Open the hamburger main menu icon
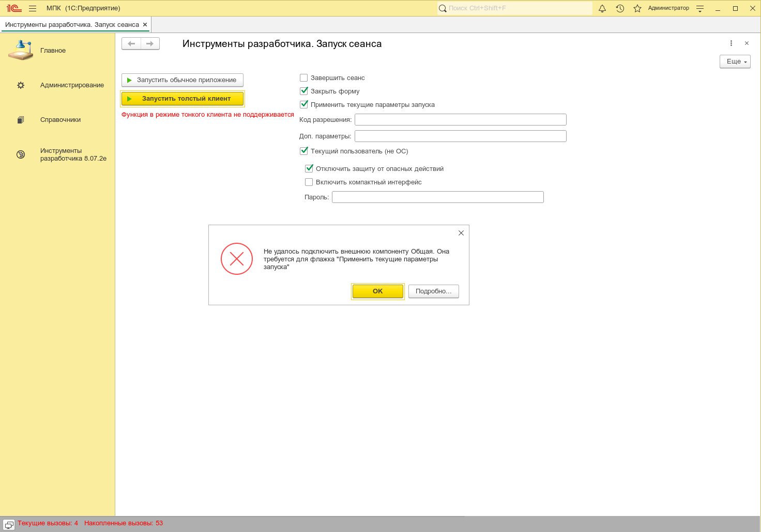 tap(33, 8)
